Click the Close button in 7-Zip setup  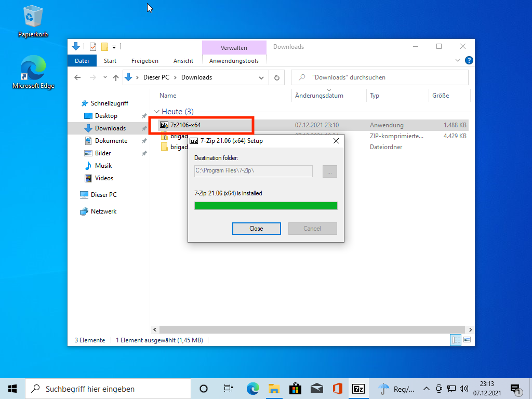pyautogui.click(x=257, y=229)
